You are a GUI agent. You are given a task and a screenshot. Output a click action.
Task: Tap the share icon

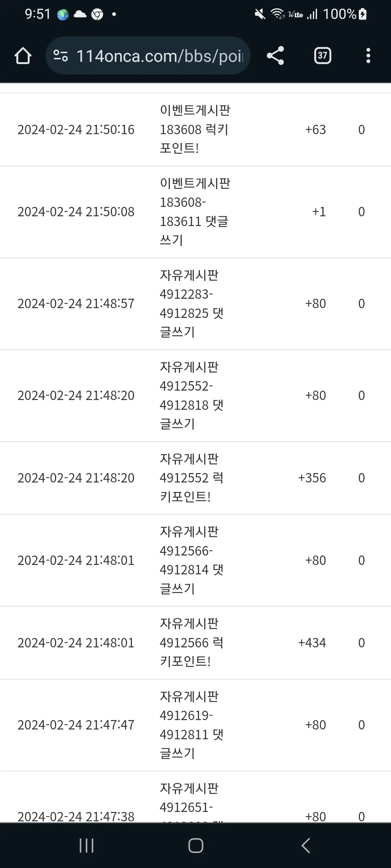pyautogui.click(x=275, y=56)
